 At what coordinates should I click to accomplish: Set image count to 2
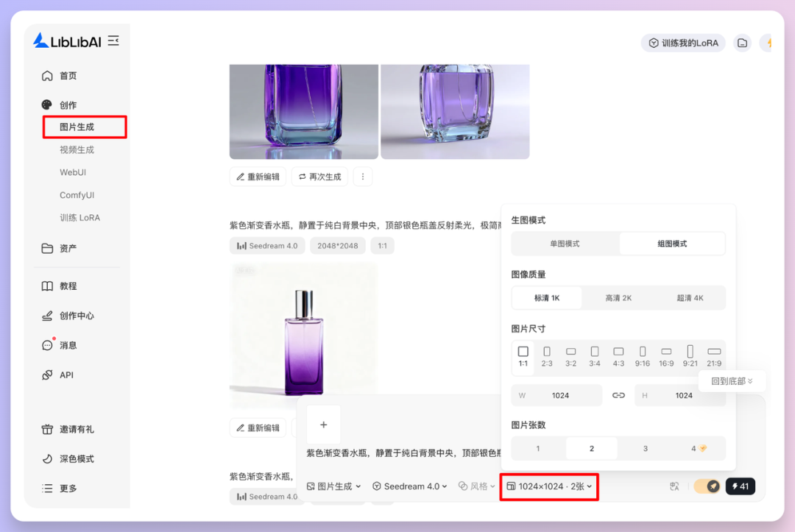(592, 448)
